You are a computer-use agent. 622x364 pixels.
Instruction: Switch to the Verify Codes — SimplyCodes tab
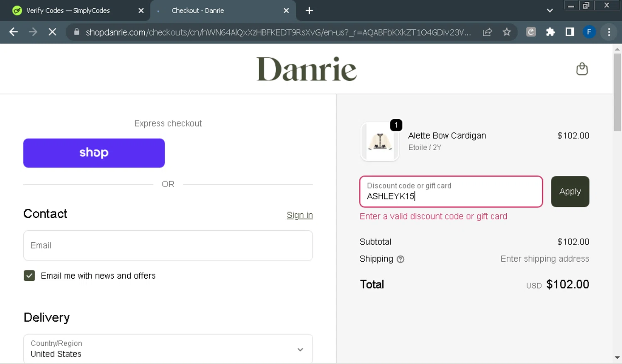click(x=75, y=11)
